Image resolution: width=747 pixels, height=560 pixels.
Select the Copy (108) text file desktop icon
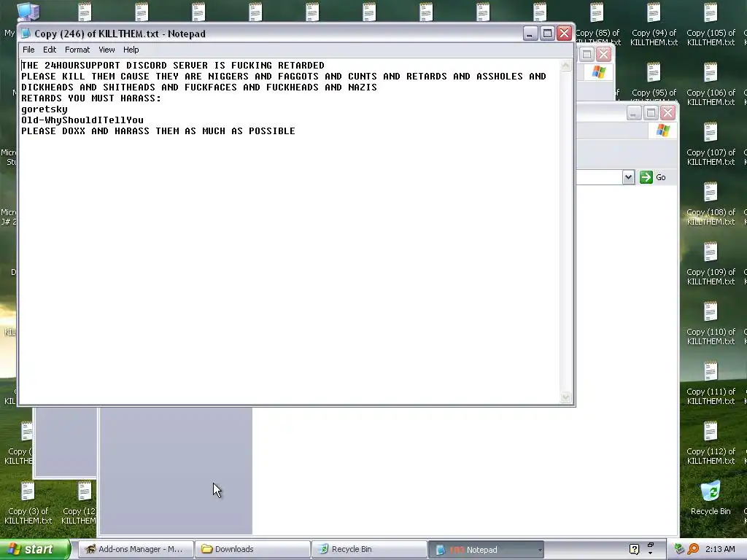coord(711,204)
